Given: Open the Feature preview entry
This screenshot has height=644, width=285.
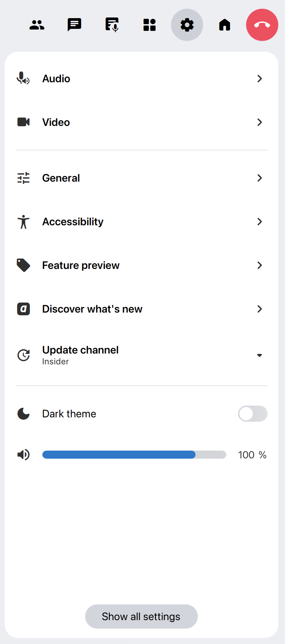Looking at the screenshot, I should [x=81, y=265].
